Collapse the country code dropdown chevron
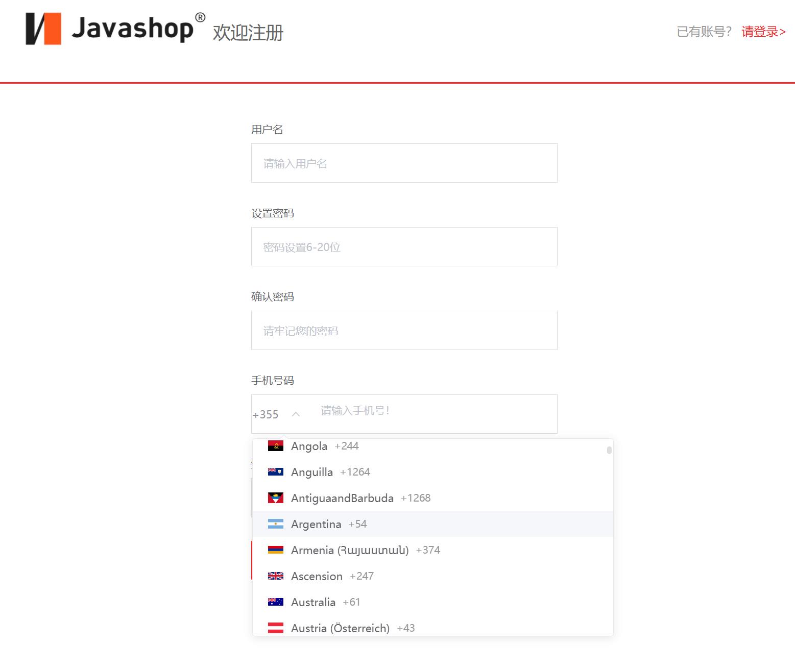This screenshot has width=795, height=672. pos(296,414)
